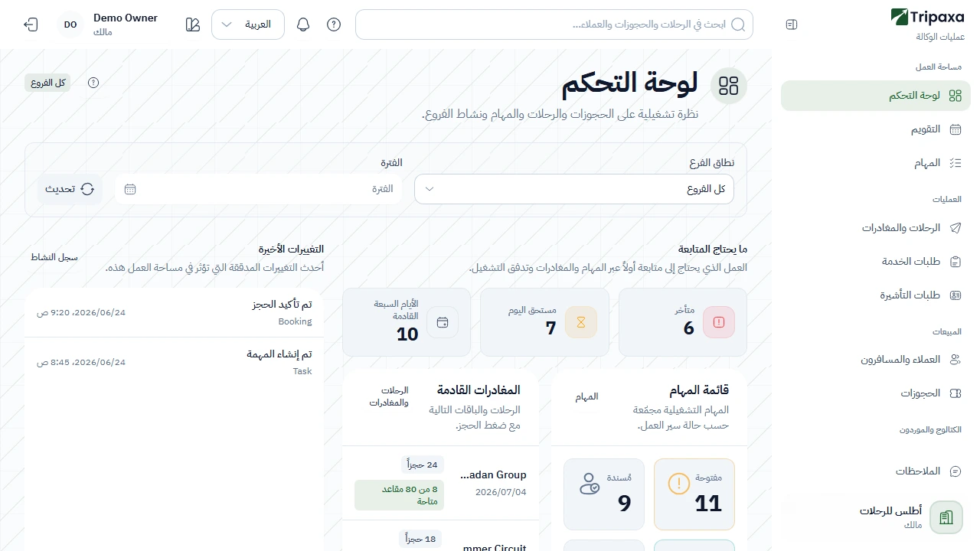
Task: Click the calendar icon on الأيام السبعة القادمة card
Action: coord(443,322)
